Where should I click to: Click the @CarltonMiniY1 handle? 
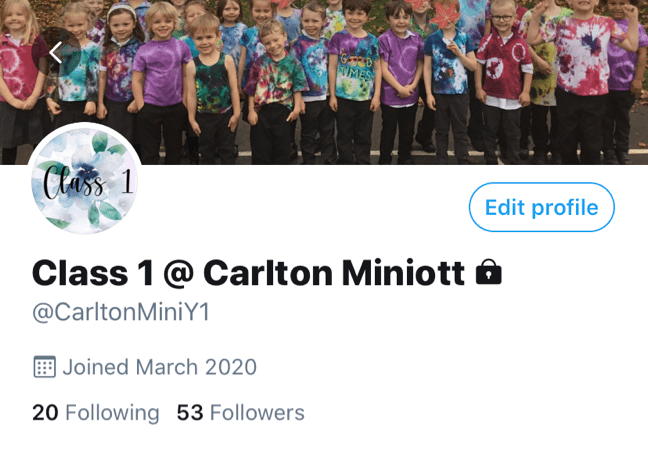pyautogui.click(x=121, y=313)
